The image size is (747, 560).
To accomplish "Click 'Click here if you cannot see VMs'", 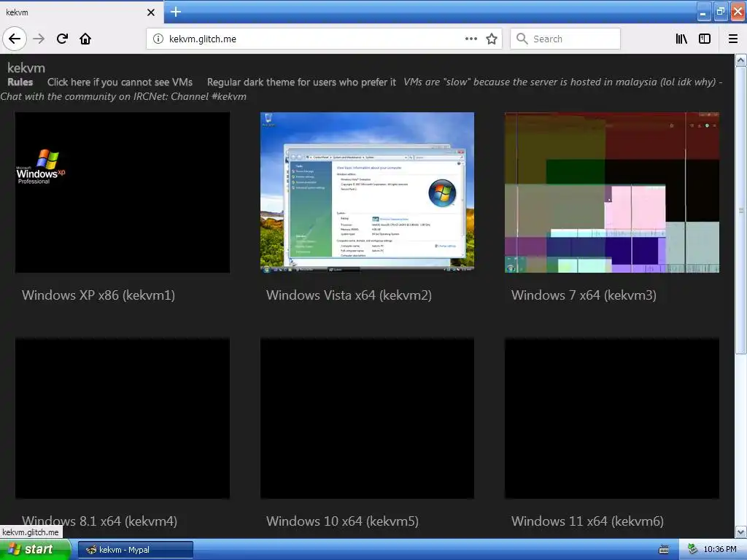I will click(120, 82).
